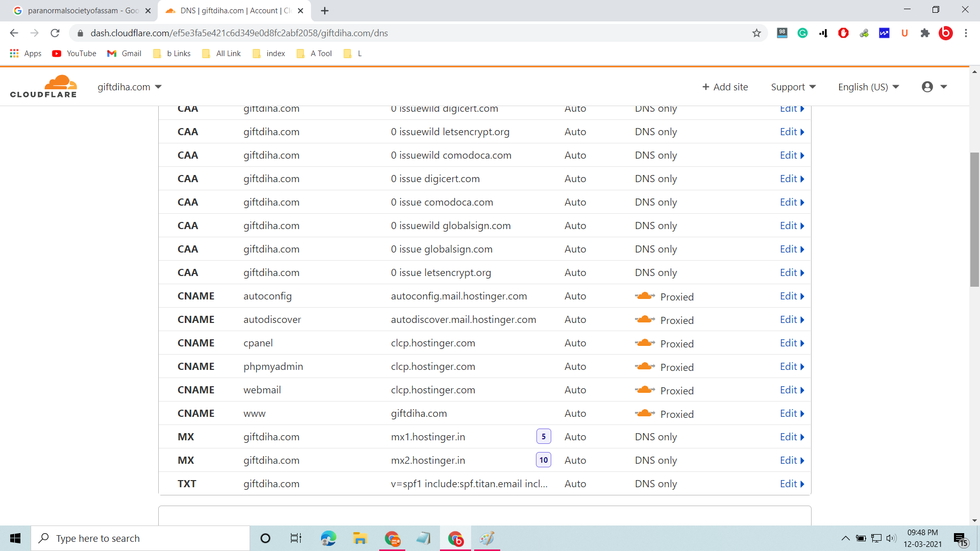Open the giftdiha.com site dropdown
This screenshot has height=551, width=980.
[x=130, y=87]
